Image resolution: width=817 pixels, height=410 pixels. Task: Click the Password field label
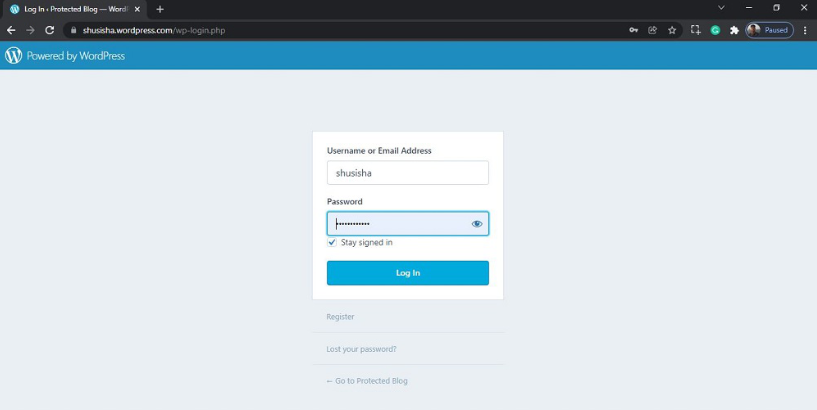344,202
